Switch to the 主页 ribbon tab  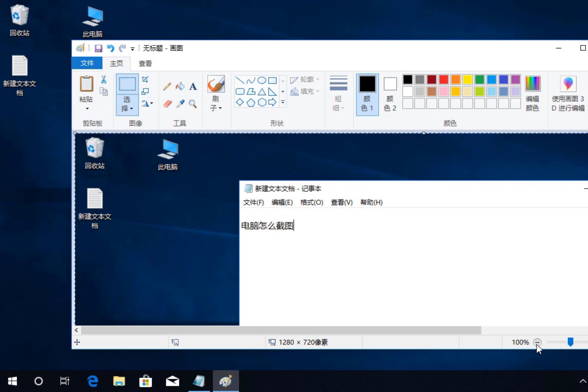(x=117, y=64)
